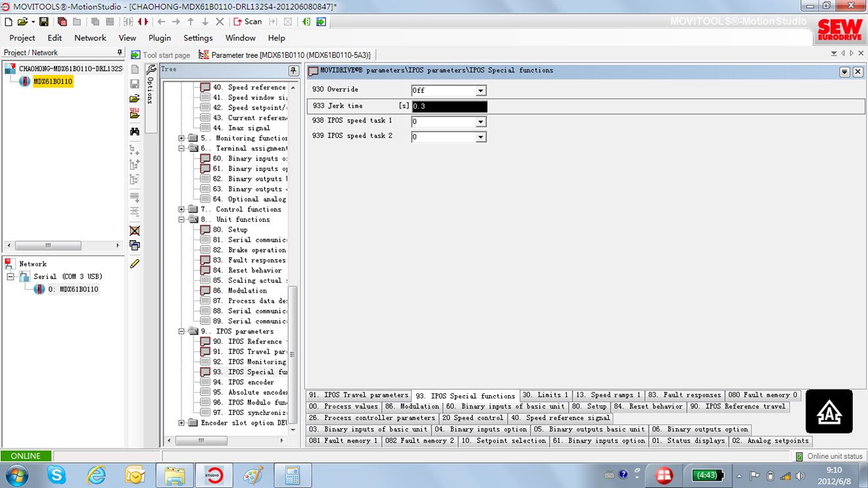Screen dimensions: 868x488
Task: Collapse the 9.. IPOS parameters tree folder
Action: tap(181, 331)
